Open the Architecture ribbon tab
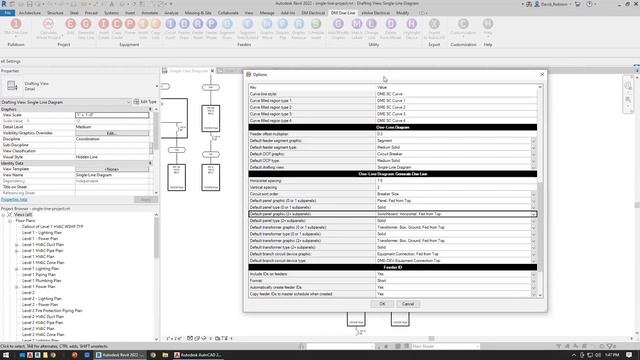The image size is (640, 360). [x=30, y=13]
